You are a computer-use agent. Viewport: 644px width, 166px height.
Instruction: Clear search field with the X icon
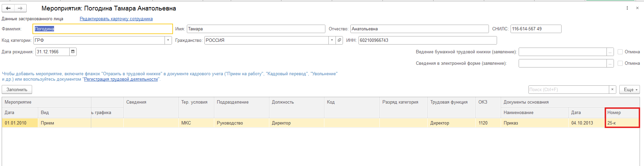[x=612, y=89]
